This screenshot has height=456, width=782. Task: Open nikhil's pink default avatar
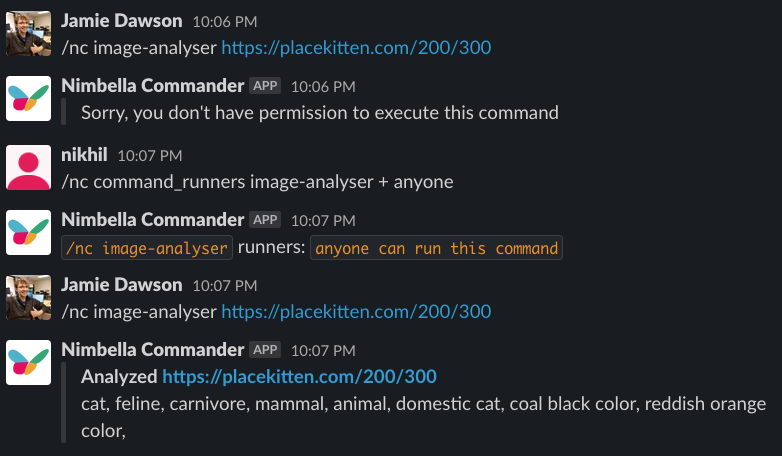tap(28, 168)
